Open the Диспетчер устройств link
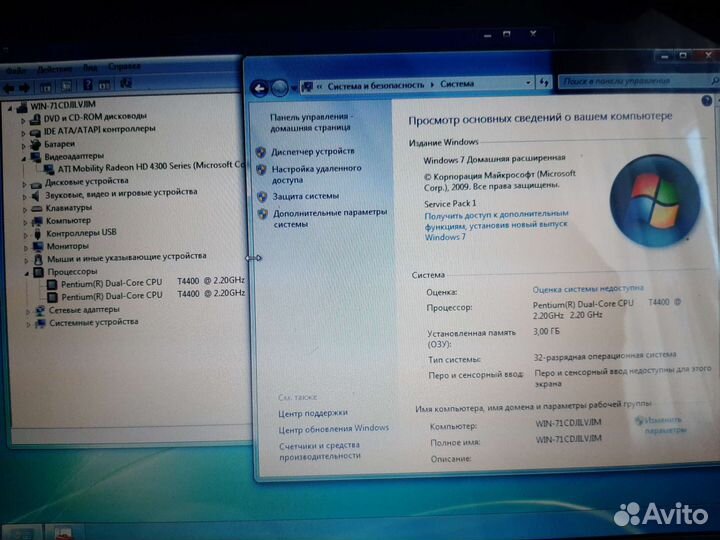 (313, 151)
